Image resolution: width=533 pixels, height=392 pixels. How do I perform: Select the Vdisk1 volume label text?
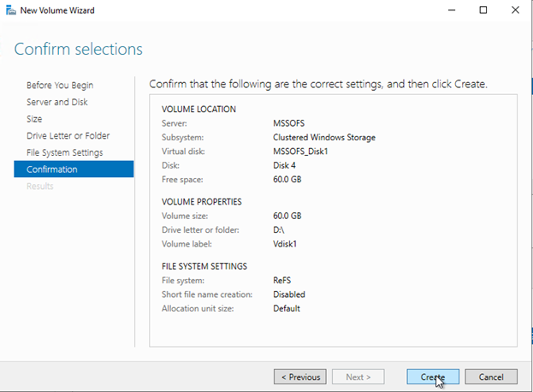click(287, 243)
